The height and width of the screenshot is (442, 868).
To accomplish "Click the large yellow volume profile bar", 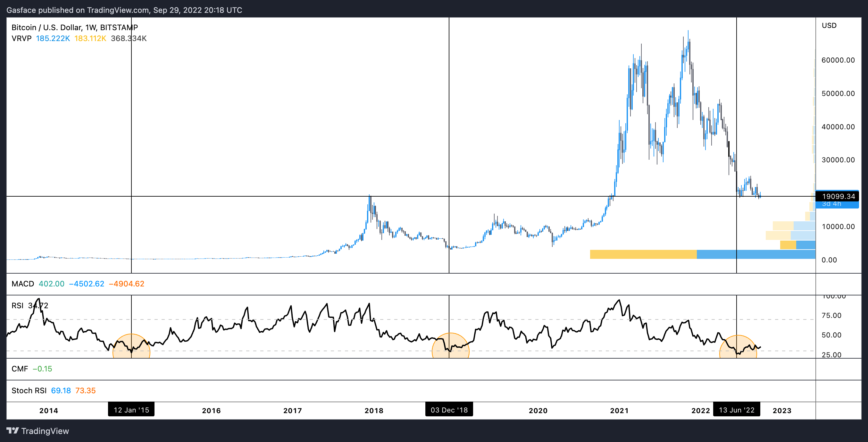I will (643, 254).
